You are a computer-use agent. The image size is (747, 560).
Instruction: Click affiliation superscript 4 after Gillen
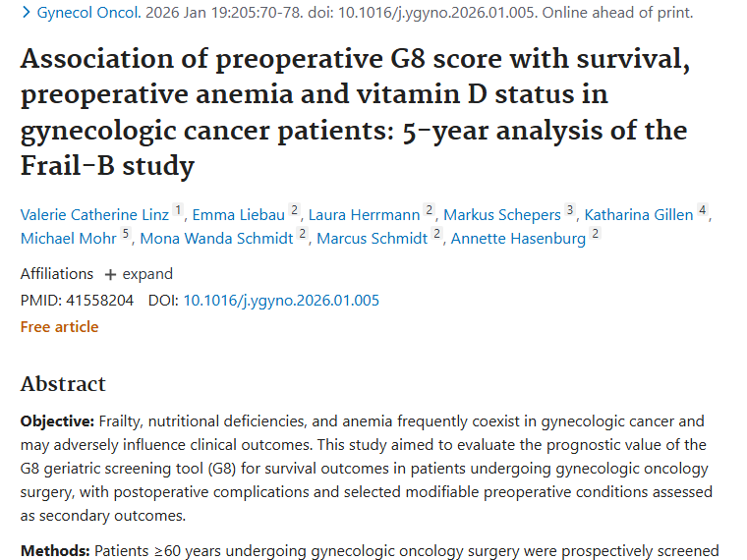pos(703,210)
